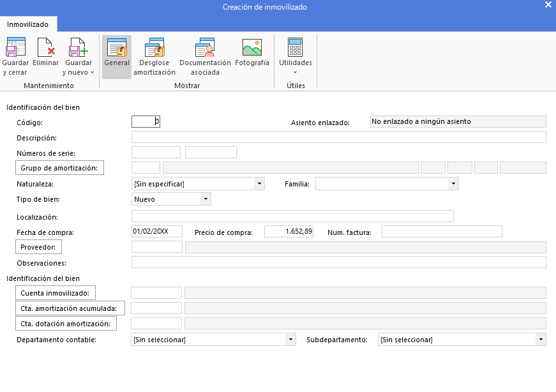
Task: Click the Descripción input field
Action: [338, 137]
